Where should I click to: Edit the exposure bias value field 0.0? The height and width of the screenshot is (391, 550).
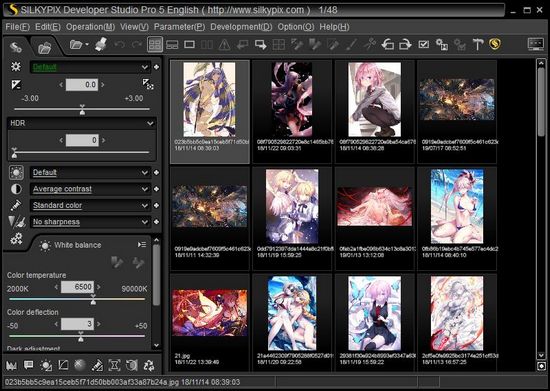[82, 85]
